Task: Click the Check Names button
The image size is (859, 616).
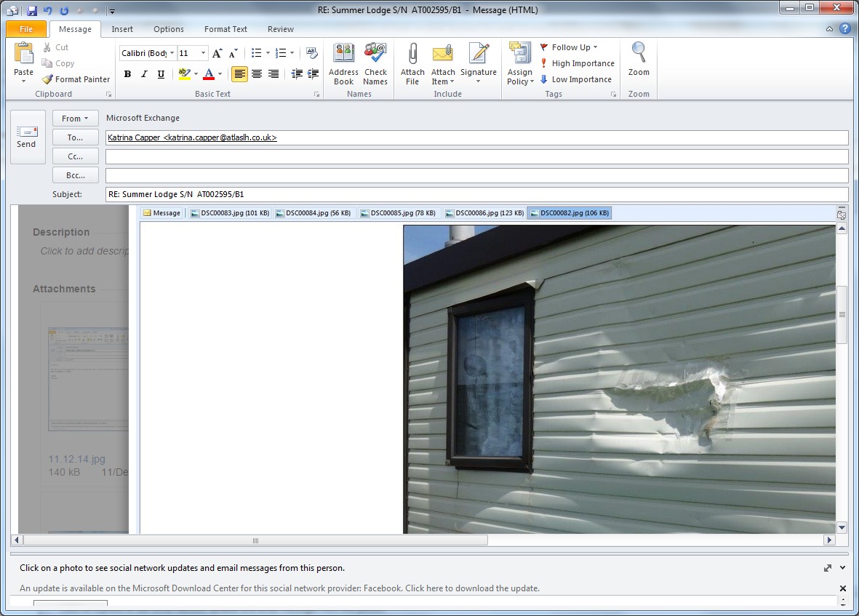Action: [375, 64]
